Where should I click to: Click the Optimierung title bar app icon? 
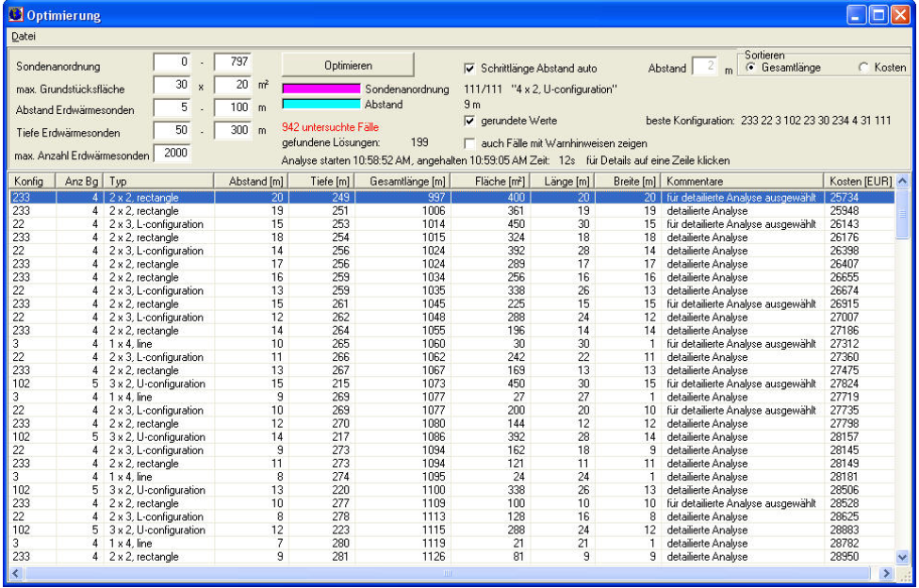[14, 15]
